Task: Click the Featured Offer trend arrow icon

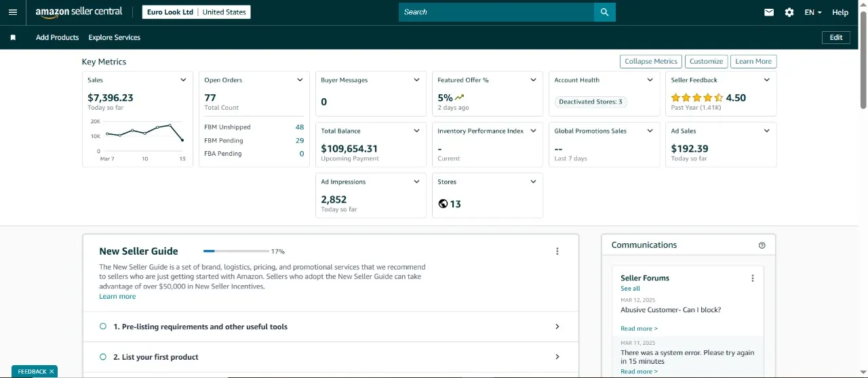Action: (x=460, y=98)
